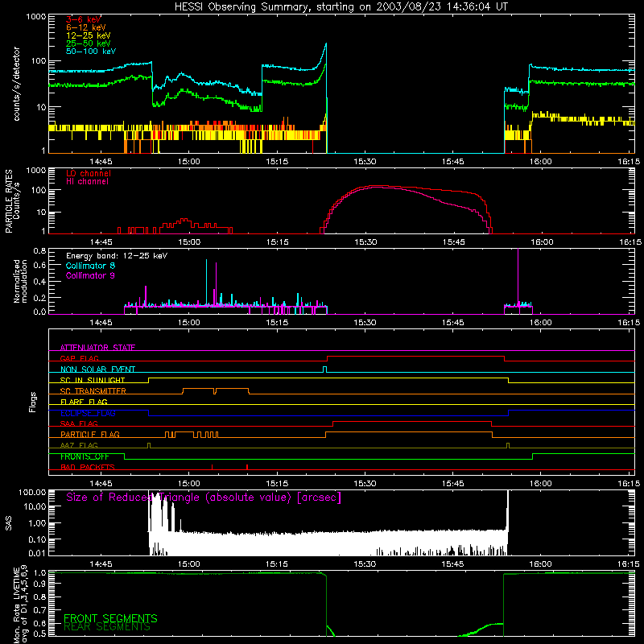This screenshot has width=644, height=644.
Task: Click the counts/s/detector axis label
Action: click(x=17, y=84)
